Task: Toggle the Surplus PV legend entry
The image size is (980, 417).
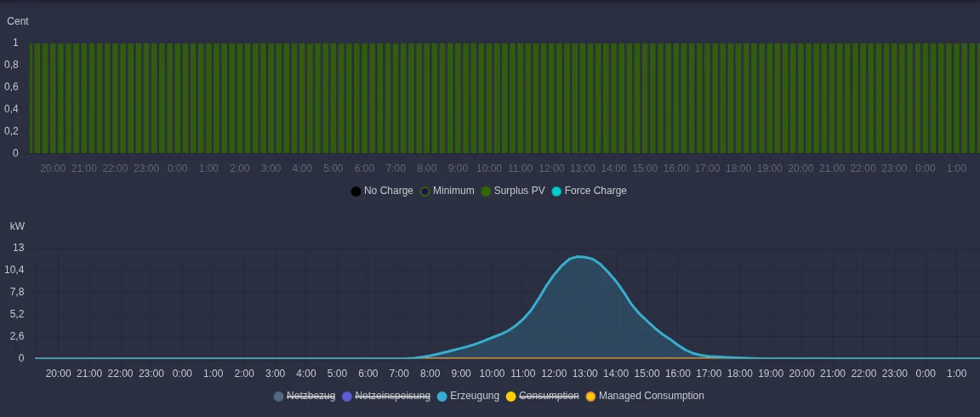Action: pyautogui.click(x=513, y=191)
